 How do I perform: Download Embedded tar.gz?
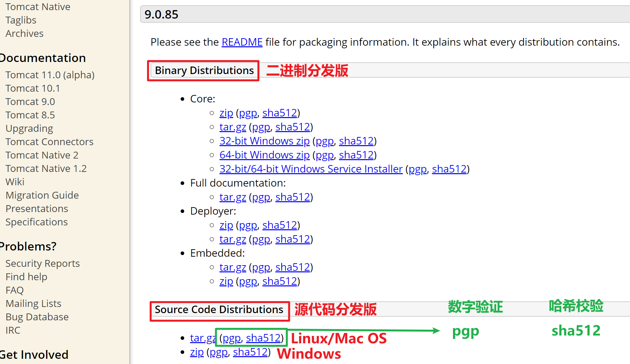233,267
